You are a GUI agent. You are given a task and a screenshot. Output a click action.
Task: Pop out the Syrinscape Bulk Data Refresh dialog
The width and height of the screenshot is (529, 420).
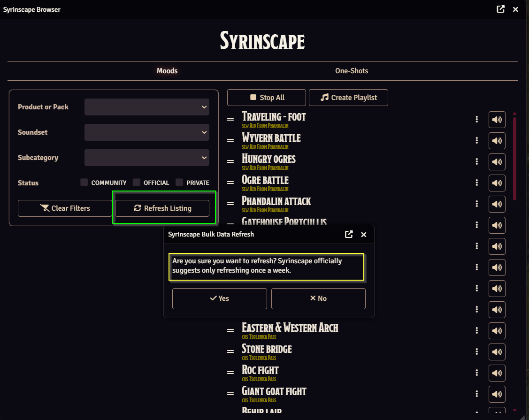point(349,235)
